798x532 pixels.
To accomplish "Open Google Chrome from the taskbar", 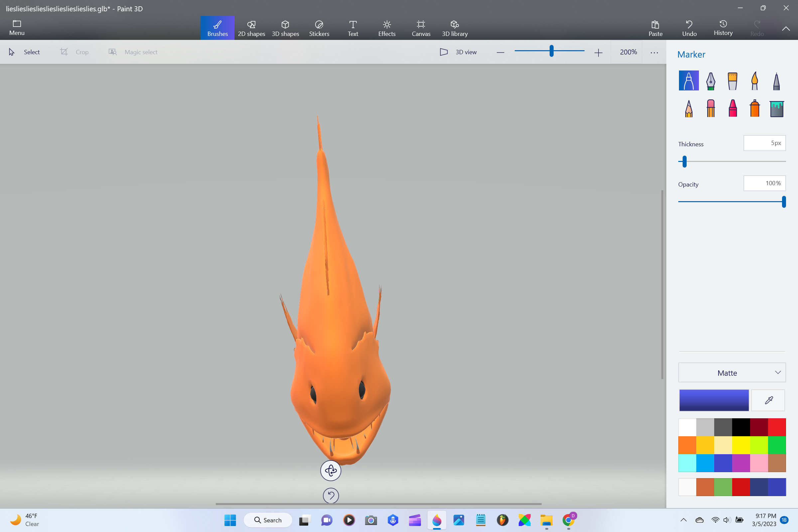I will click(568, 520).
